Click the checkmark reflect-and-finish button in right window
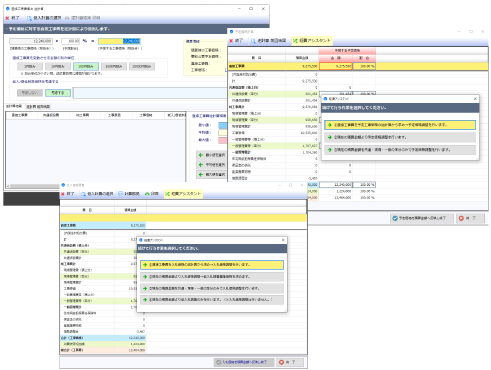 pos(422,218)
